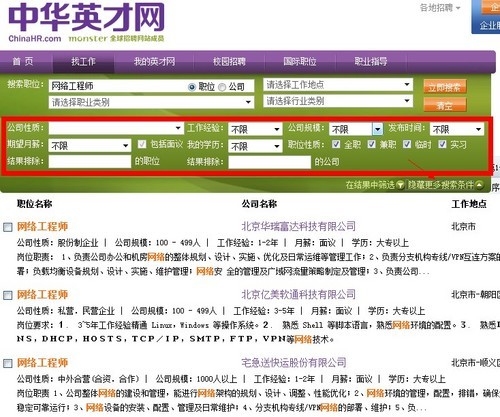This screenshot has width=500, height=417.
Task: Expand the 工作经验 dropdown
Action: click(255, 129)
